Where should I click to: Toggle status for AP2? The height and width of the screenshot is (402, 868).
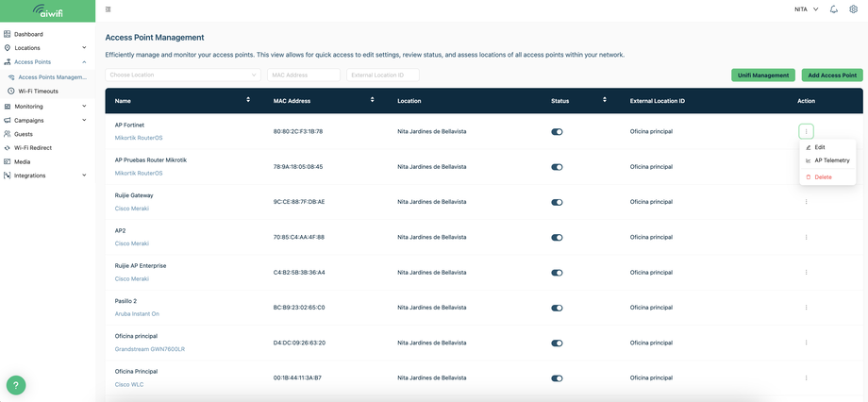pyautogui.click(x=557, y=237)
